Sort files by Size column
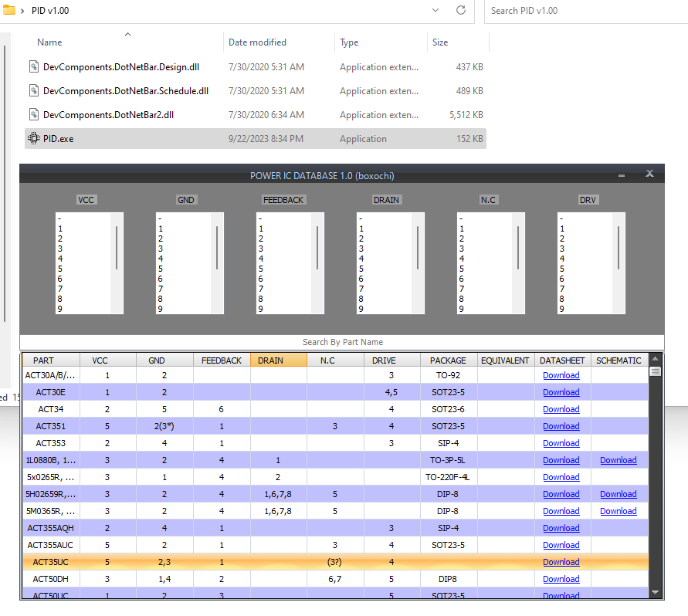 (440, 42)
